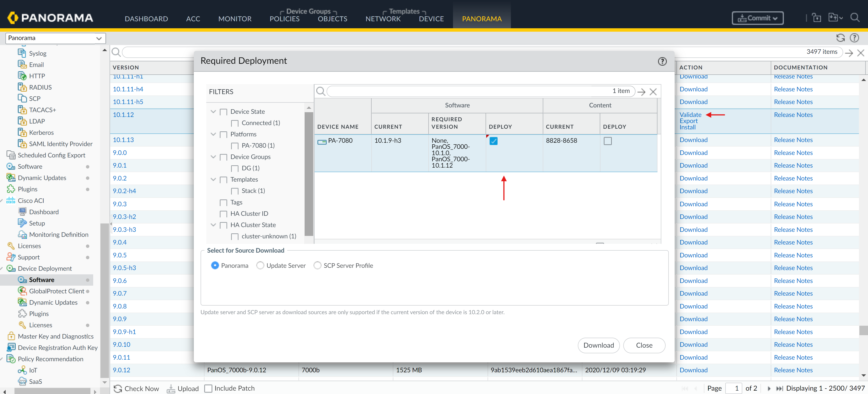The image size is (868, 394).
Task: Uncheck Software Deploy checkbox for PA-7080
Action: [493, 141]
